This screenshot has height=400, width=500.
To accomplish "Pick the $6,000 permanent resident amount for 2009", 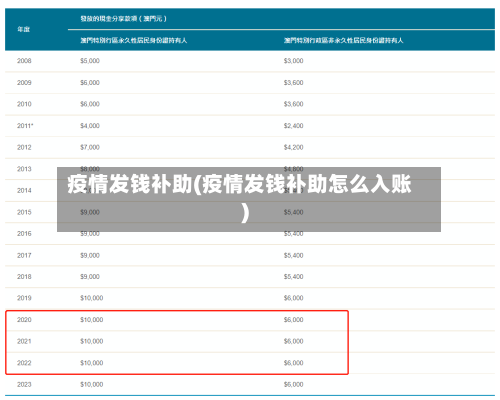I will click(90, 82).
